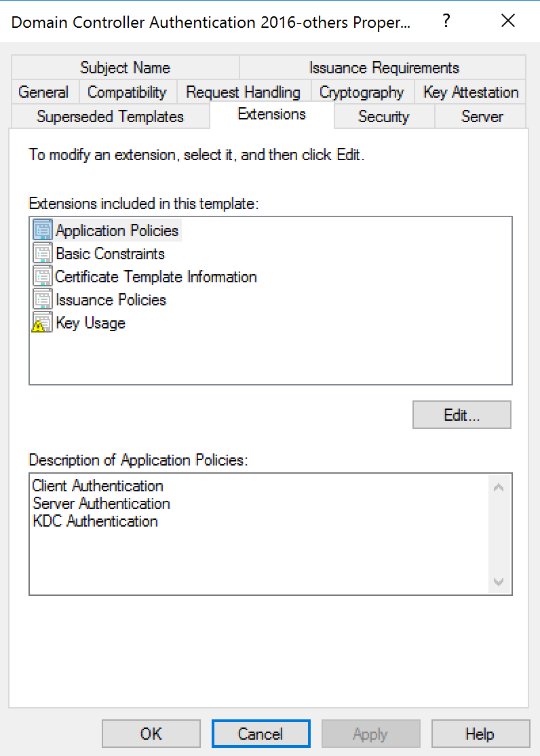Select the Application Policies extension icon
Viewport: 540px width, 756px height.
tap(43, 230)
